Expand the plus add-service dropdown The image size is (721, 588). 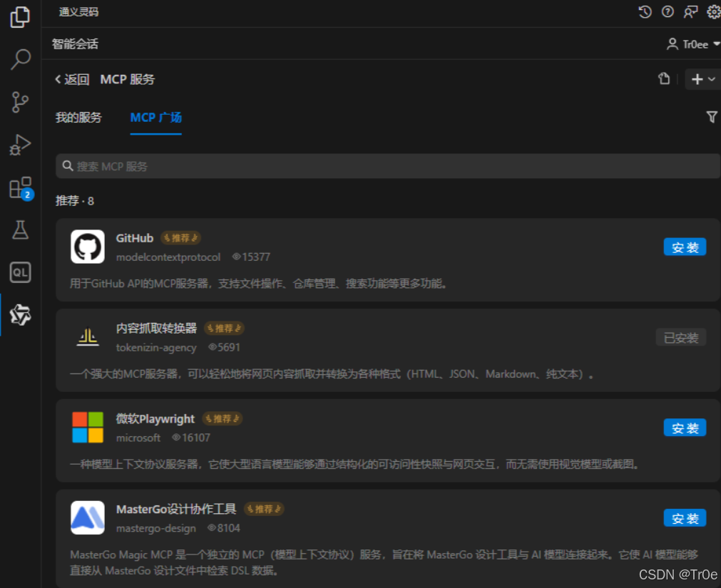703,79
